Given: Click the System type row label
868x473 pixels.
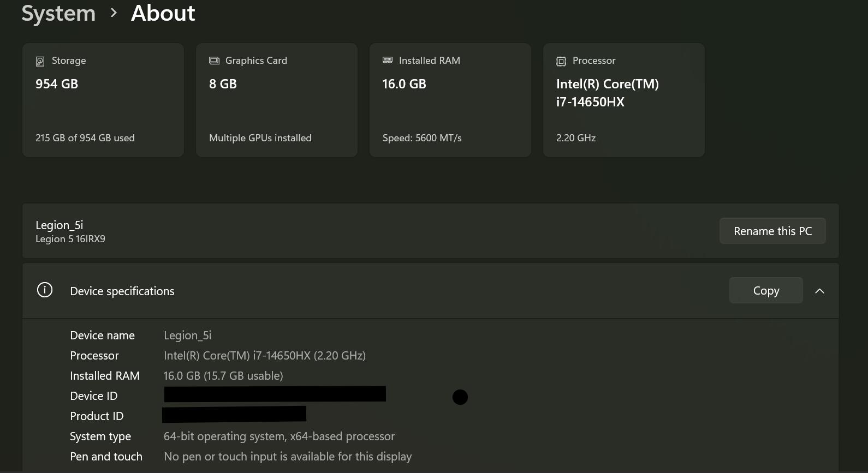Looking at the screenshot, I should pos(100,436).
